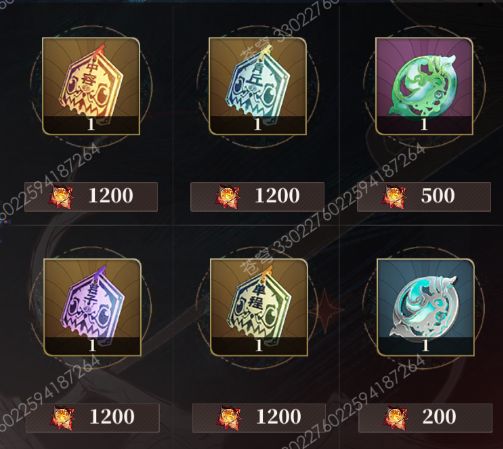Click flame currency icon under 青丘 tag
Screen dimensions: 503x449
(x=228, y=197)
